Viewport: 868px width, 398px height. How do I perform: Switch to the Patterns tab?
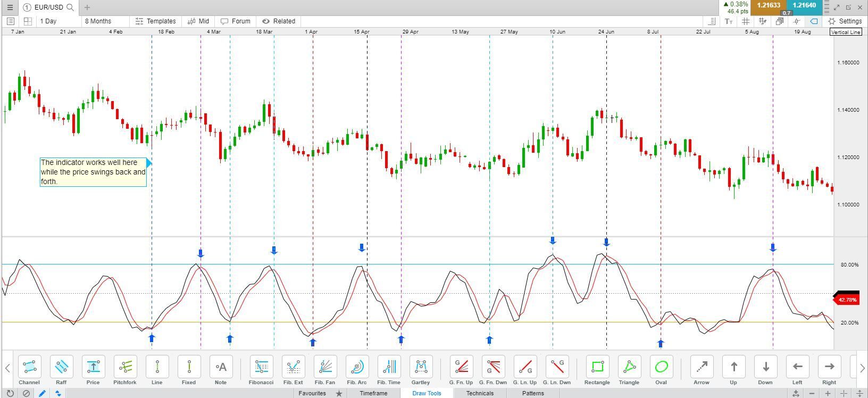[x=533, y=393]
